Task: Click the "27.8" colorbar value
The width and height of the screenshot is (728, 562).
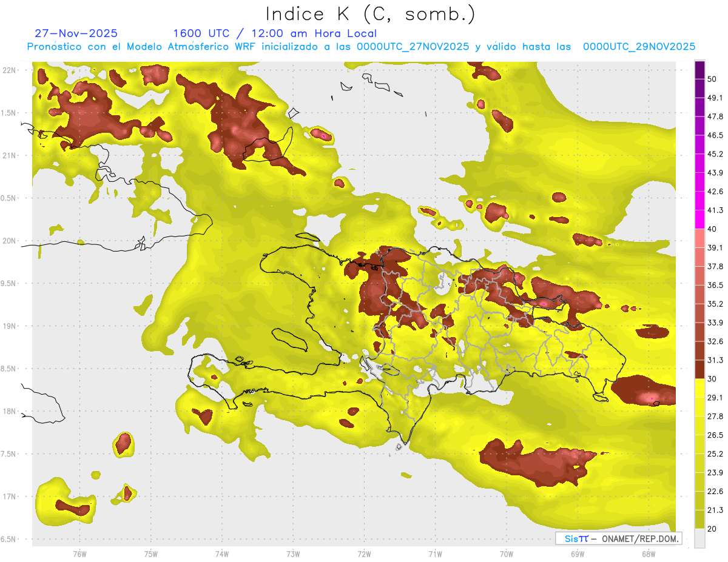Action: [715, 416]
